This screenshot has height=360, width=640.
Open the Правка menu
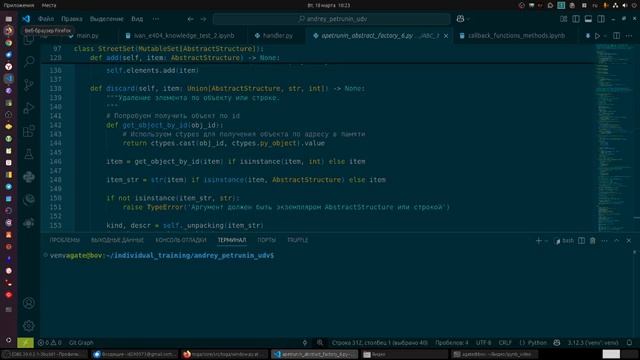pyautogui.click(x=72, y=19)
